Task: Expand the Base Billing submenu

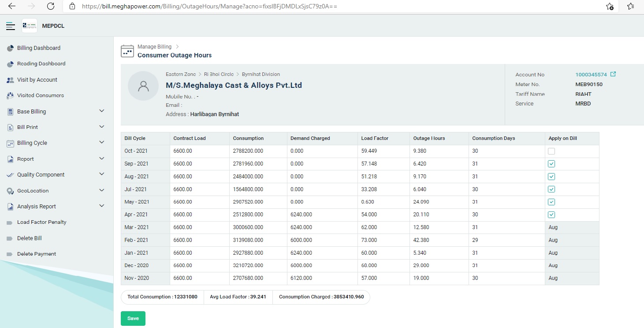Action: tap(102, 111)
